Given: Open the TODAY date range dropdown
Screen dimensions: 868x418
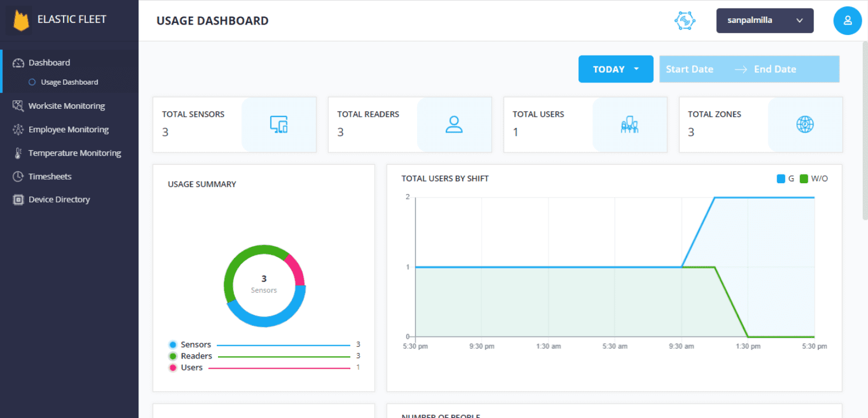Looking at the screenshot, I should click(x=615, y=69).
